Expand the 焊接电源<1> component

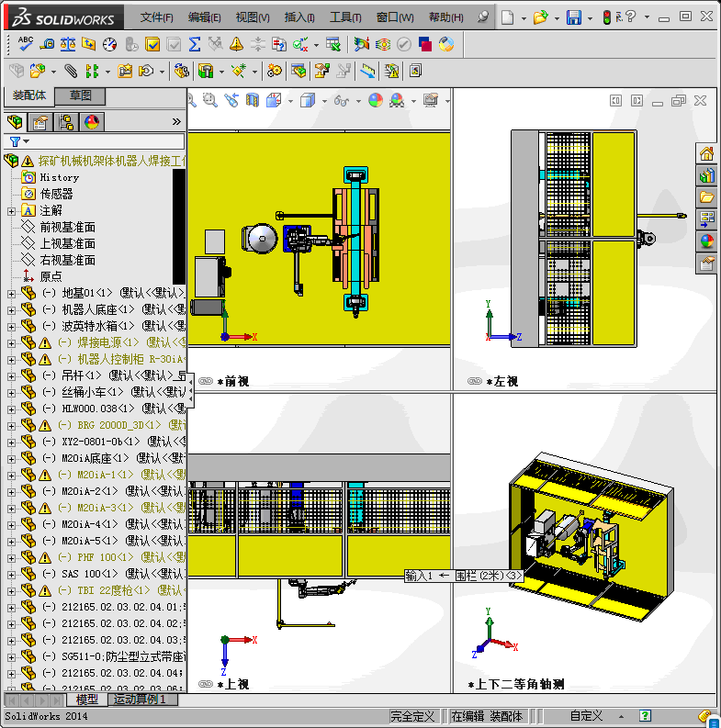(12, 343)
